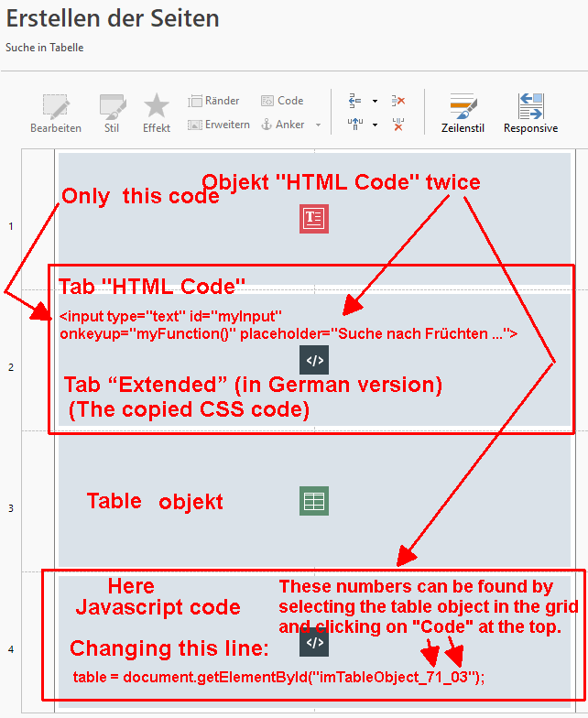Click the Ränder (margins) button
The image size is (588, 718).
(x=214, y=101)
